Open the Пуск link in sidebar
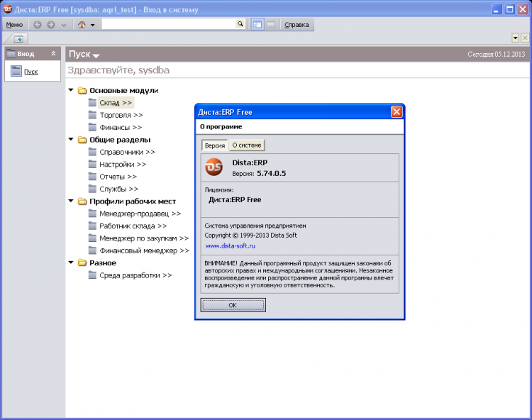 point(31,72)
